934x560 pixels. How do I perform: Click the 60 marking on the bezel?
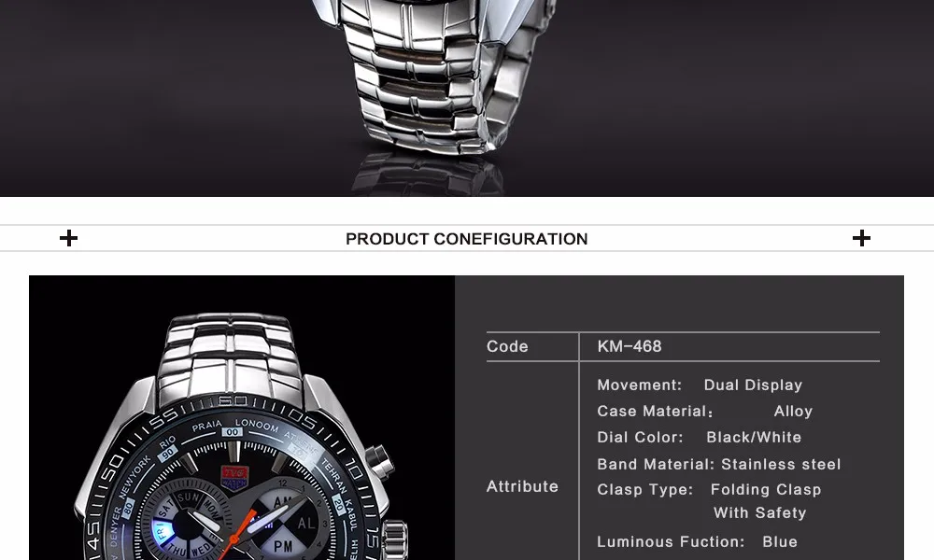(233, 400)
